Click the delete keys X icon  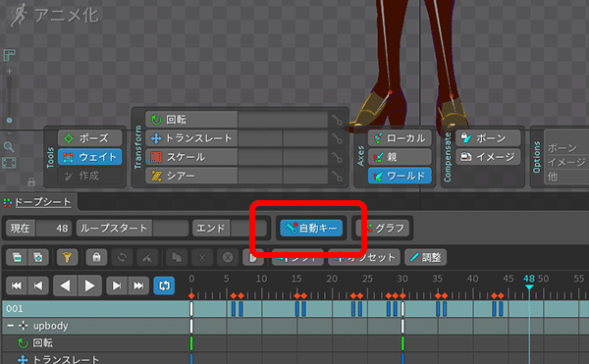tap(228, 257)
